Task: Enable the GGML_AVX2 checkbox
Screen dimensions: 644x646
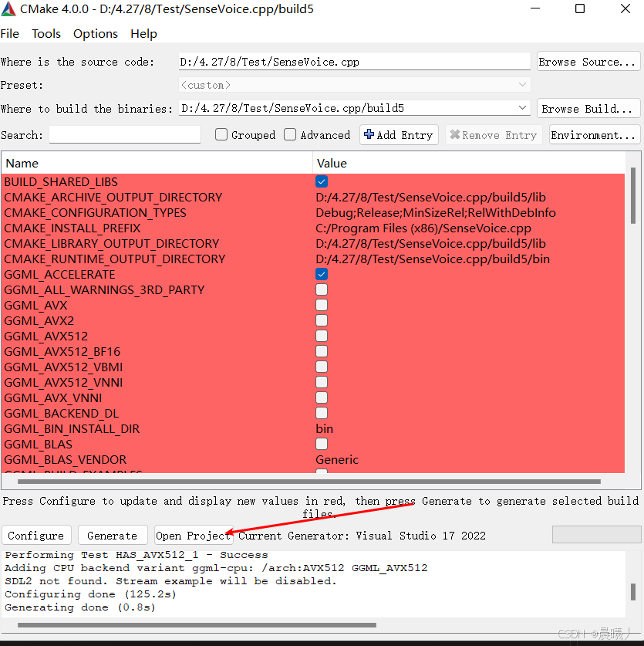Action: [321, 320]
